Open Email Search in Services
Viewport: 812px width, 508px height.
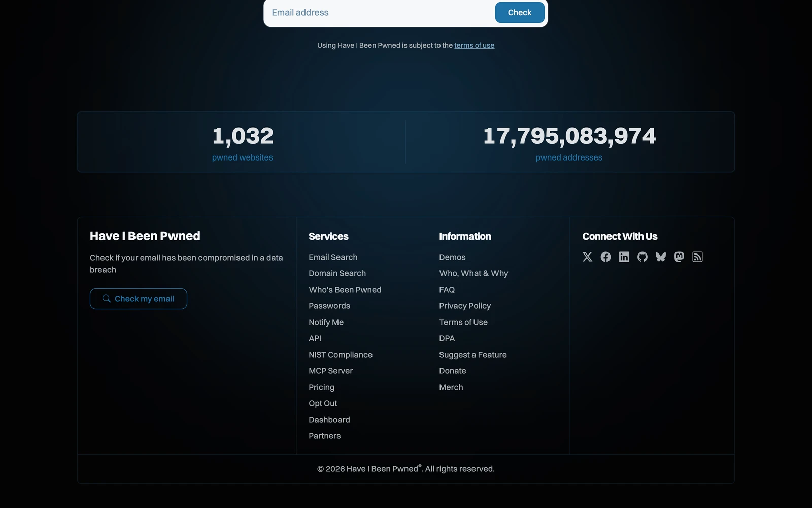tap(333, 257)
